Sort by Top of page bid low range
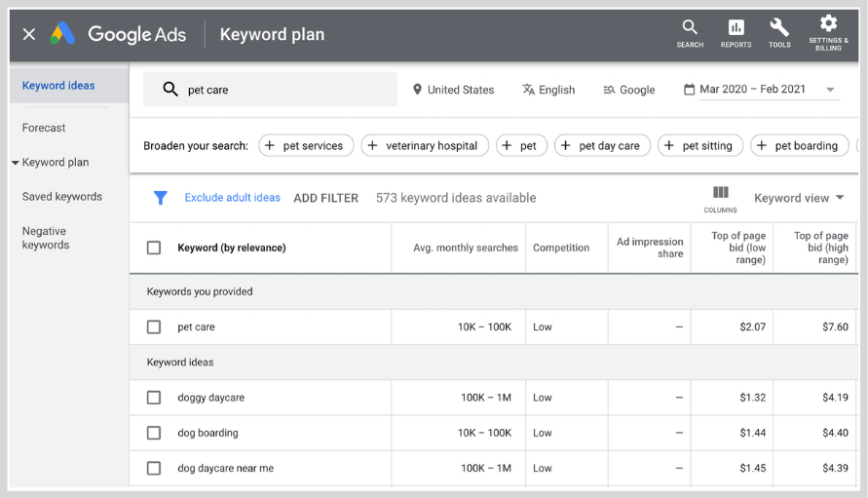The image size is (868, 498). click(x=738, y=248)
